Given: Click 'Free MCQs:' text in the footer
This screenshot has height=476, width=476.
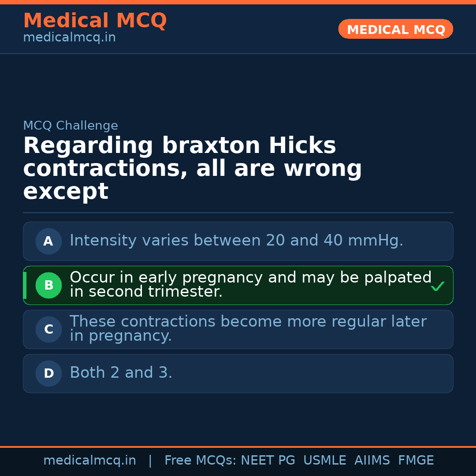Looking at the screenshot, I should [201, 461].
